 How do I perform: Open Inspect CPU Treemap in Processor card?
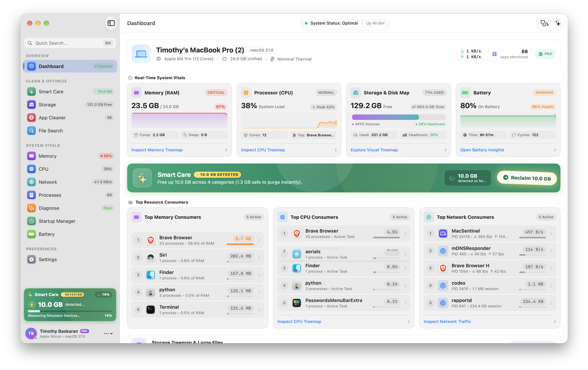coord(263,150)
